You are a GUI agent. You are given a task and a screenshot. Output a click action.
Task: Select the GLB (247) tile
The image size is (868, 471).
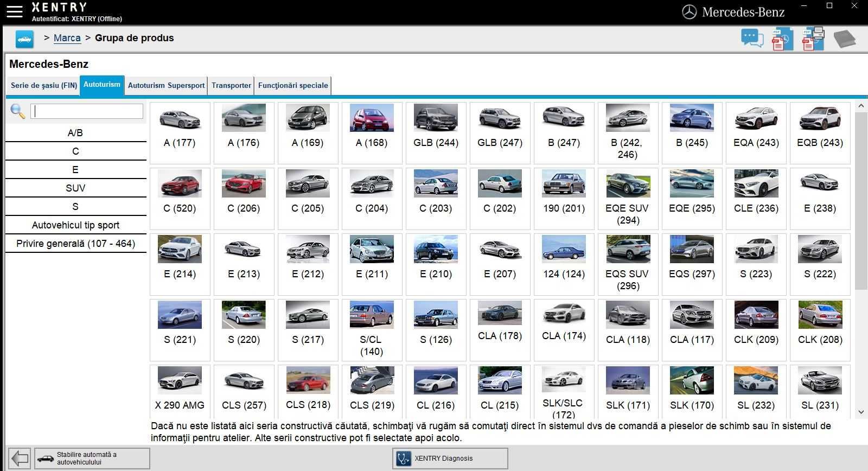click(x=500, y=133)
